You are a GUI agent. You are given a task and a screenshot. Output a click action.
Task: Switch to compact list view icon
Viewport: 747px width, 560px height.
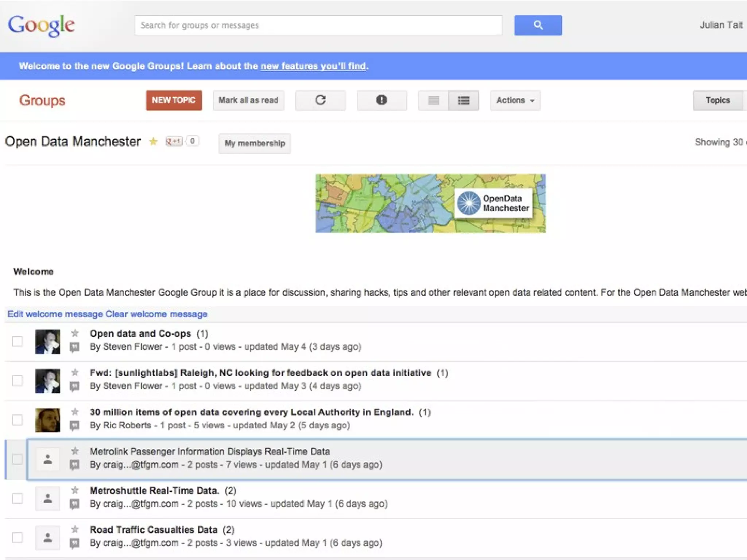(433, 100)
